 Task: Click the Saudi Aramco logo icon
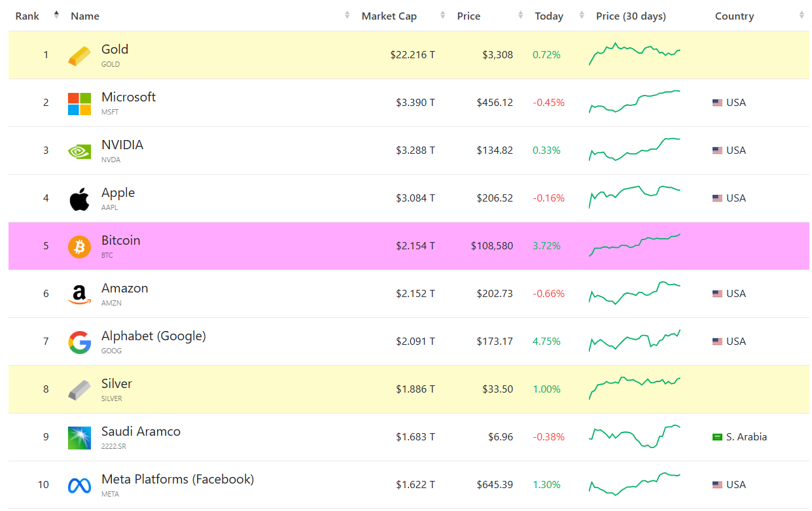(79, 438)
